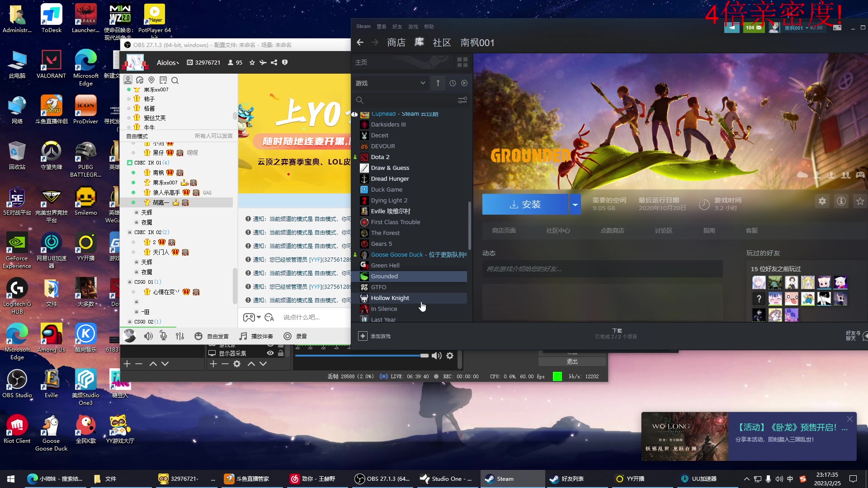Select Dota 2 in the Steam library

(x=413, y=157)
